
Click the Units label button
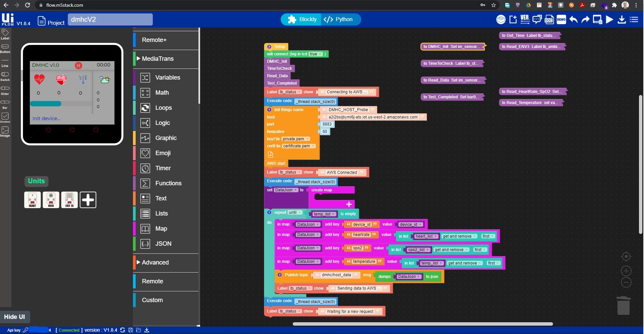36,181
